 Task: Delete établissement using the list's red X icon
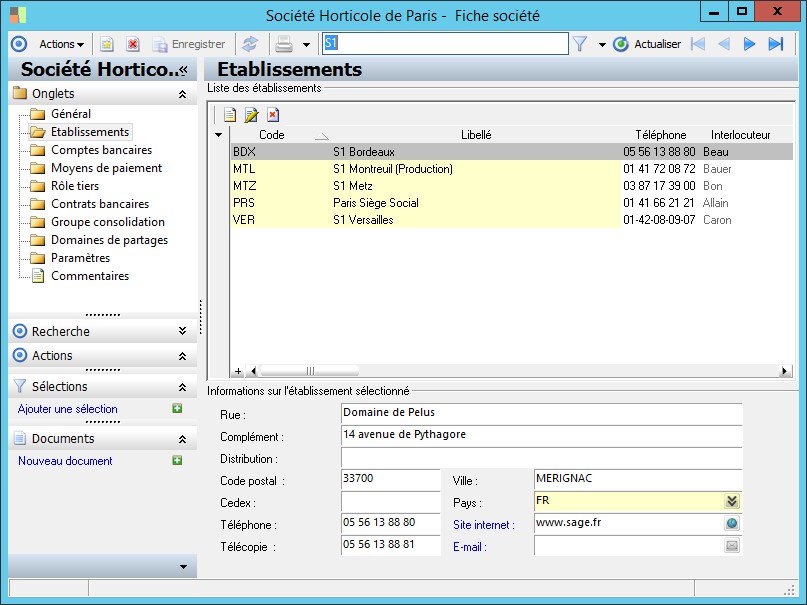tap(272, 115)
